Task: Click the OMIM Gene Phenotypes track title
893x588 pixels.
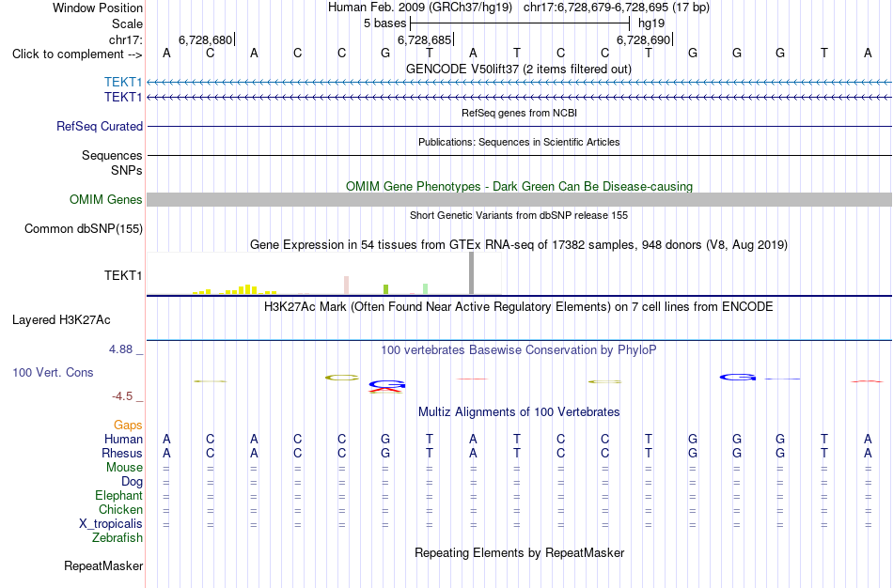Action: (x=519, y=186)
